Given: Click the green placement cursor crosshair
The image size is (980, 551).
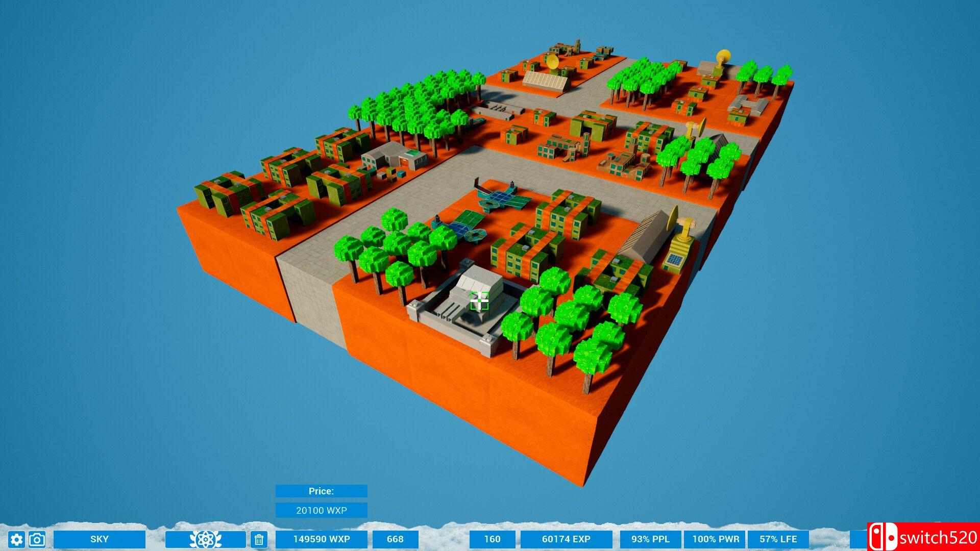Looking at the screenshot, I should pos(479,302).
